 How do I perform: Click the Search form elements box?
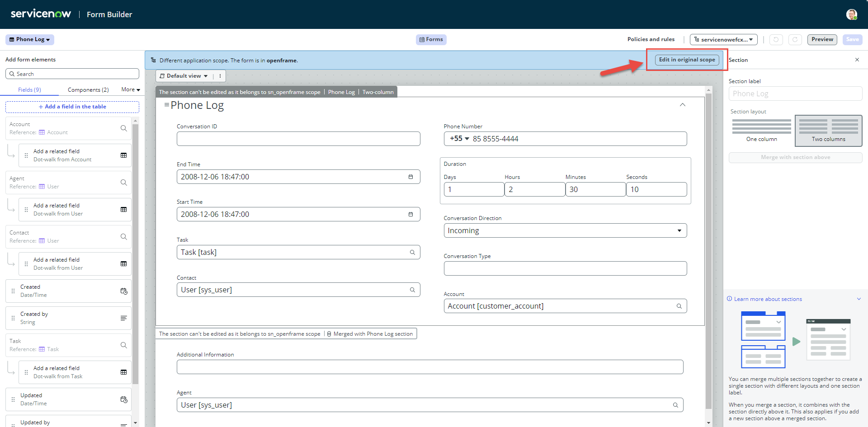pyautogui.click(x=72, y=74)
